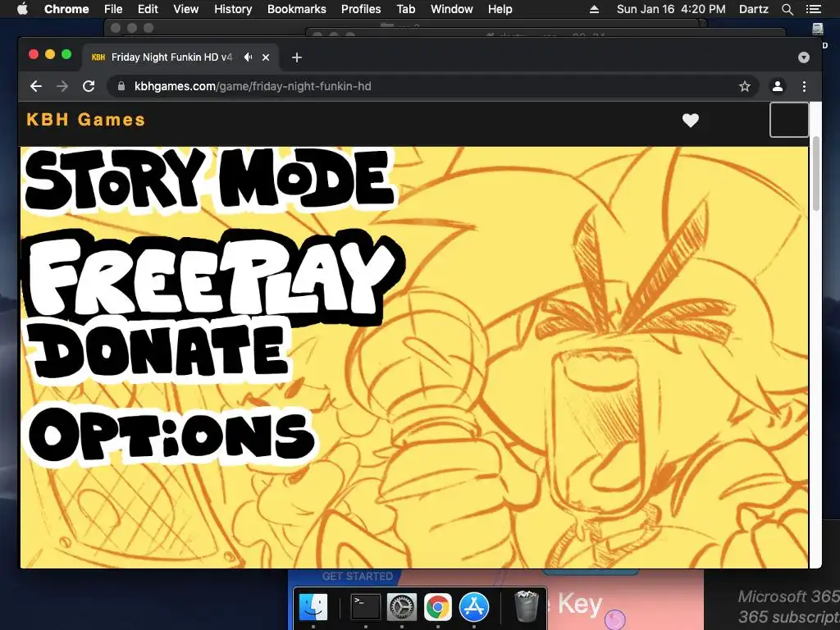
Task: Open the Chrome application menu
Action: [x=66, y=9]
